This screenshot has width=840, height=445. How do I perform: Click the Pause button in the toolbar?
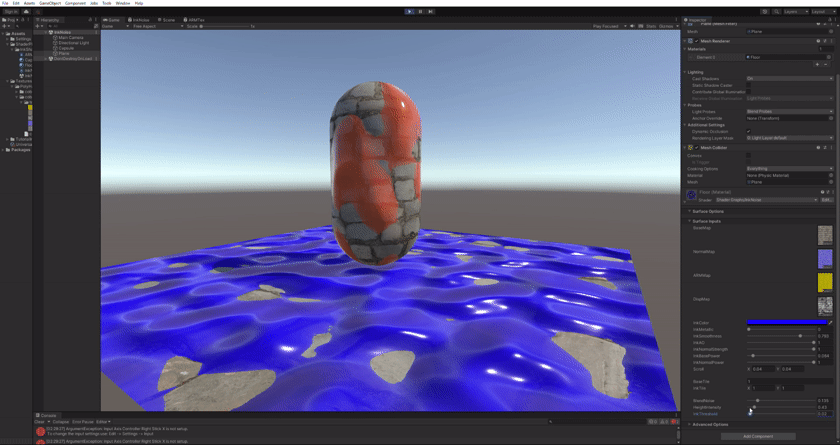[420, 11]
